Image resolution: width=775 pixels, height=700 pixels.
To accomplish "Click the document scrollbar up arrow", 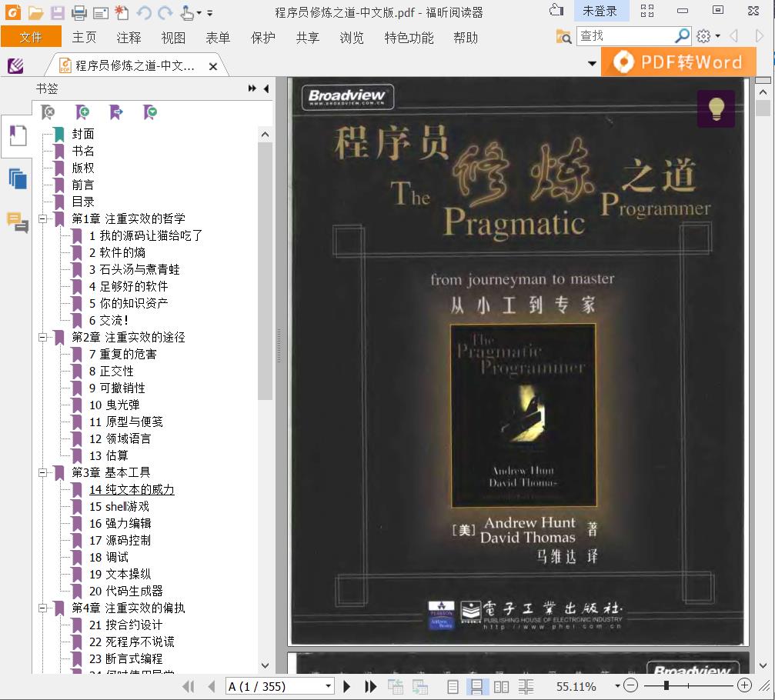I will pyautogui.click(x=763, y=92).
